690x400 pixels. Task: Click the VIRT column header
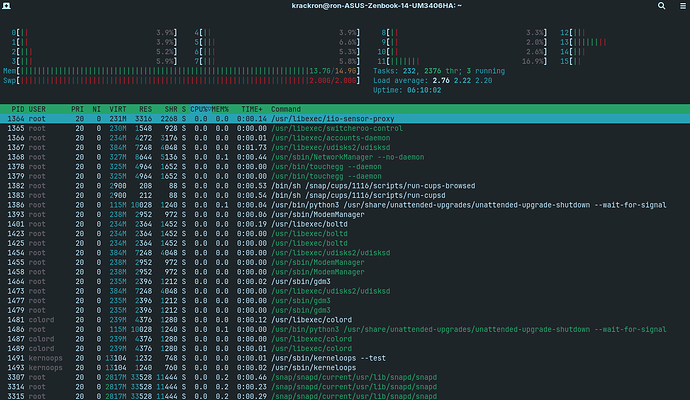click(x=119, y=109)
